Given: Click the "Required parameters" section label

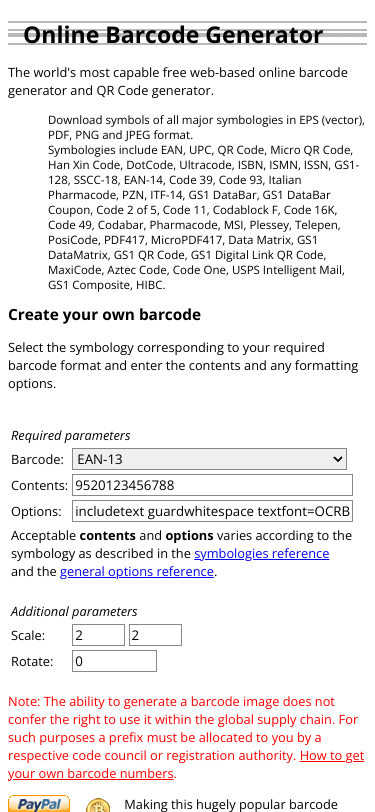Looking at the screenshot, I should (x=71, y=436).
